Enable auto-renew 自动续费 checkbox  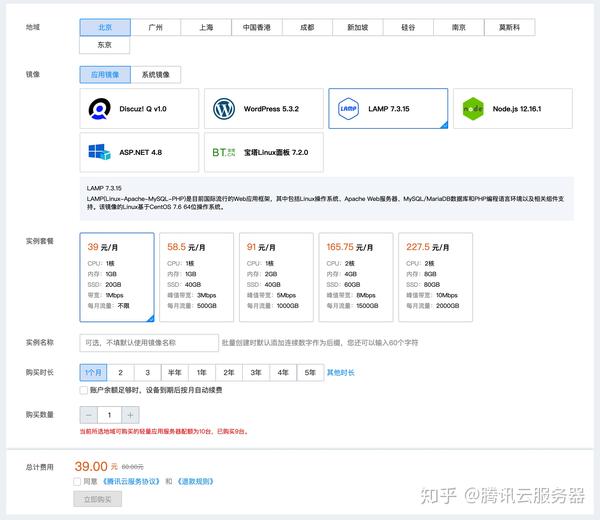pos(83,390)
